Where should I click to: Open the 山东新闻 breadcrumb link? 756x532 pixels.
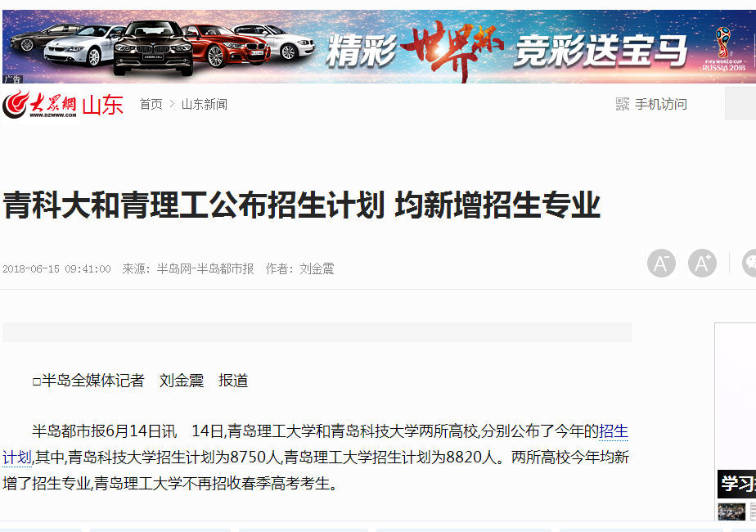coord(205,104)
